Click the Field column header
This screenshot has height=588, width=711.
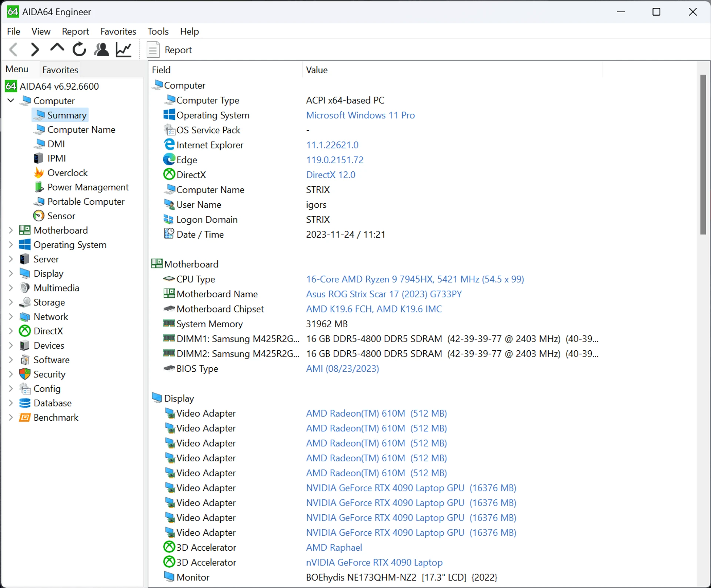(225, 70)
